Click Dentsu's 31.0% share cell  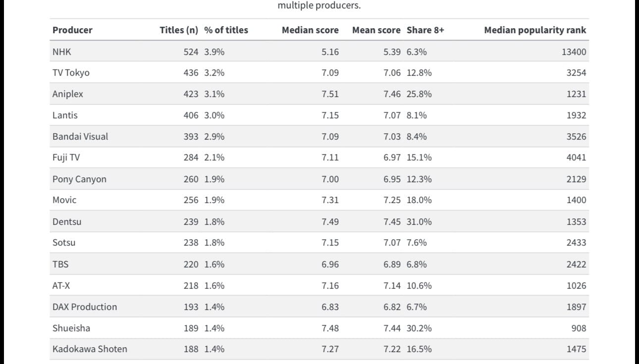coord(419,222)
